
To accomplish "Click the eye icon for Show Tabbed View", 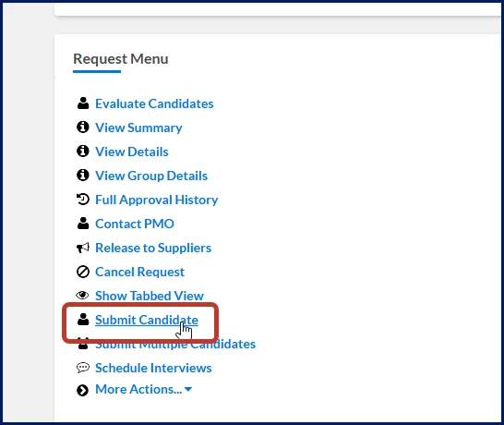I will pos(82,295).
